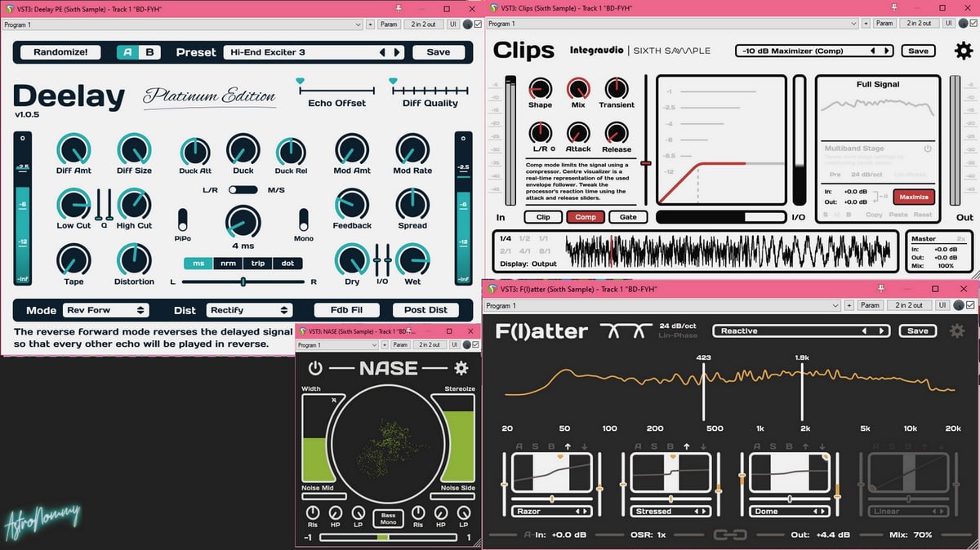
Task: Click Deelay next preset arrow
Action: (398, 52)
